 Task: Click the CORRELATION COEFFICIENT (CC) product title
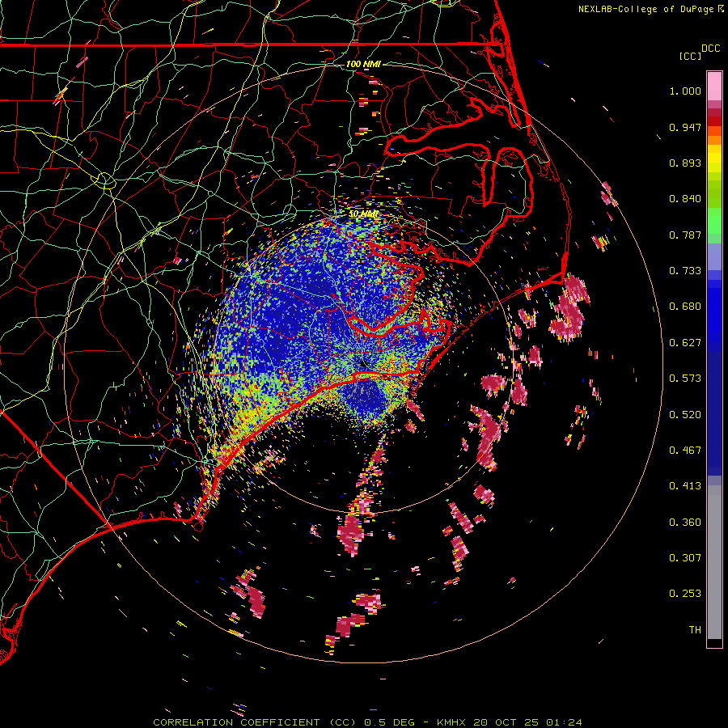click(x=255, y=722)
